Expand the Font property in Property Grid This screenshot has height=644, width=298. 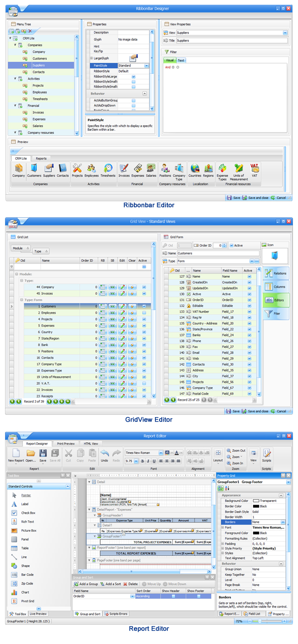(x=222, y=528)
